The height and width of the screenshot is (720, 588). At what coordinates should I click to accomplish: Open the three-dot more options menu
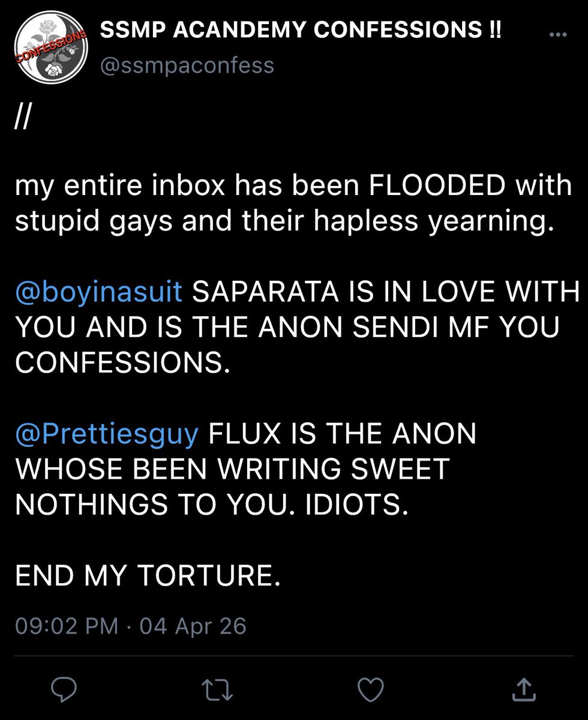tap(558, 34)
